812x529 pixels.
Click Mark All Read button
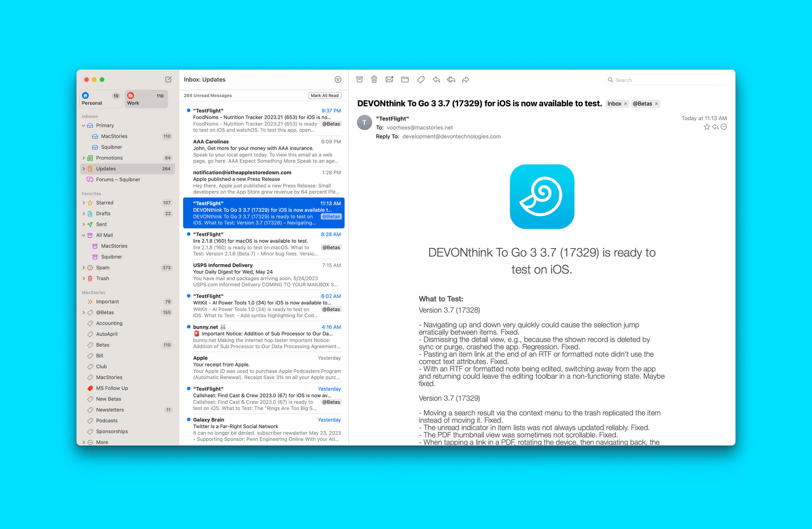(324, 95)
